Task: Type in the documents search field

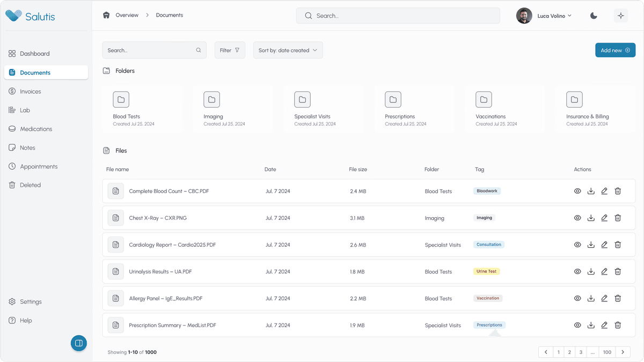Action: (x=150, y=49)
